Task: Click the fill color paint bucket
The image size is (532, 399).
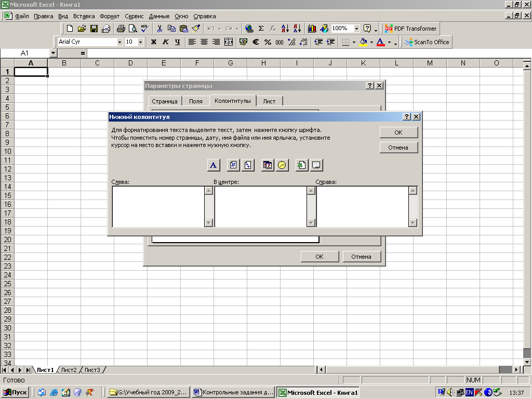Action: point(363,42)
